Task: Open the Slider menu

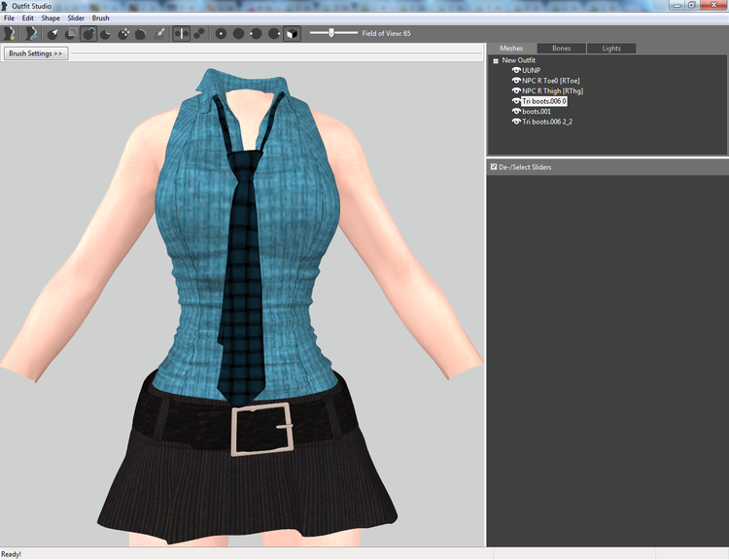Action: (x=76, y=18)
